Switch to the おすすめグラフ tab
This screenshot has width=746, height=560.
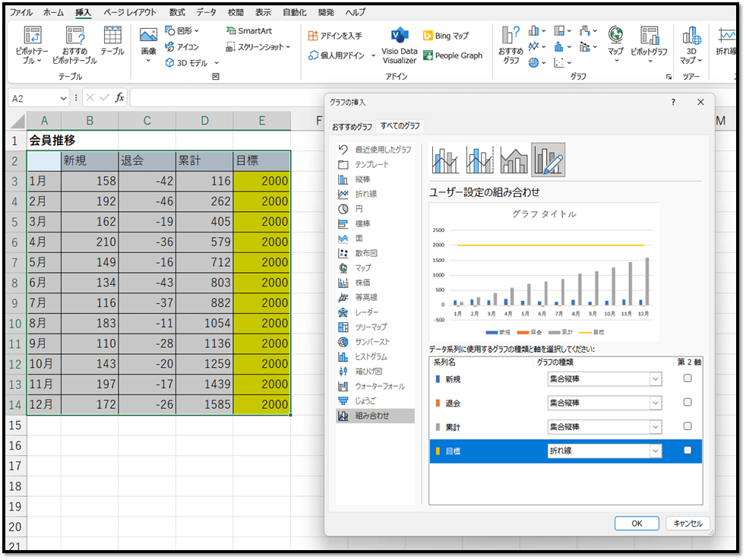[352, 126]
